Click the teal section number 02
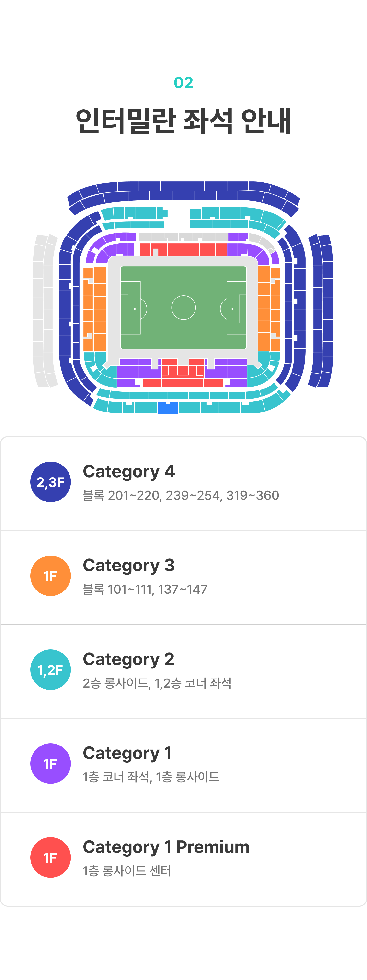 183,83
